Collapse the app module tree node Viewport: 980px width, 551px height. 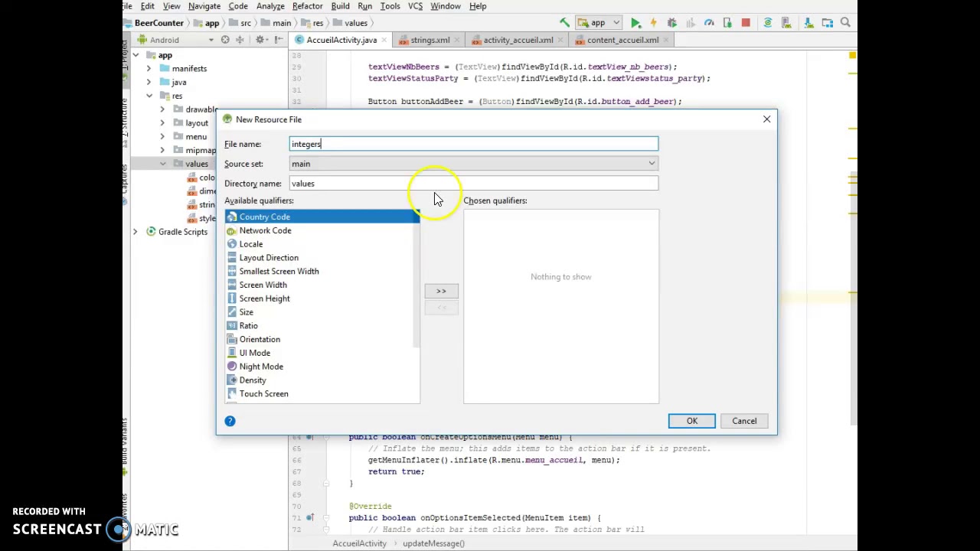[136, 55]
